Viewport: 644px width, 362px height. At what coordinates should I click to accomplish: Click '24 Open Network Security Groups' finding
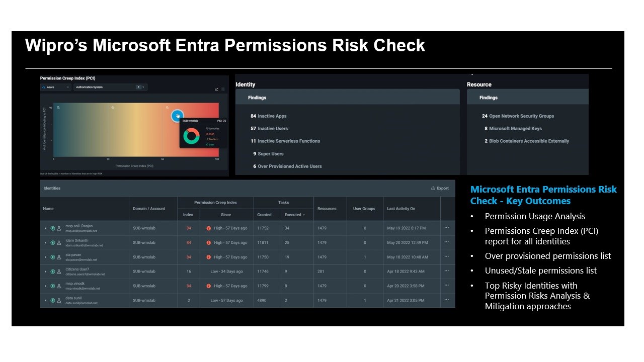click(x=518, y=116)
